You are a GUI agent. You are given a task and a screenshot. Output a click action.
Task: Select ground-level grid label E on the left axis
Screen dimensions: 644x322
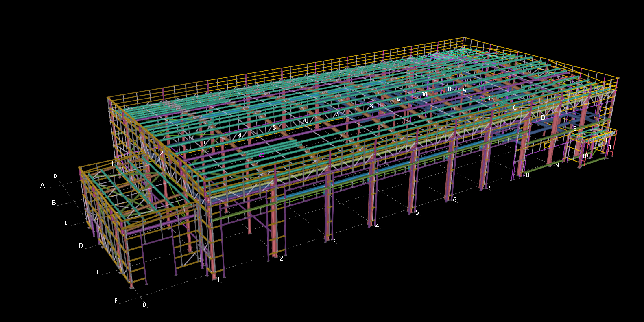tap(98, 272)
